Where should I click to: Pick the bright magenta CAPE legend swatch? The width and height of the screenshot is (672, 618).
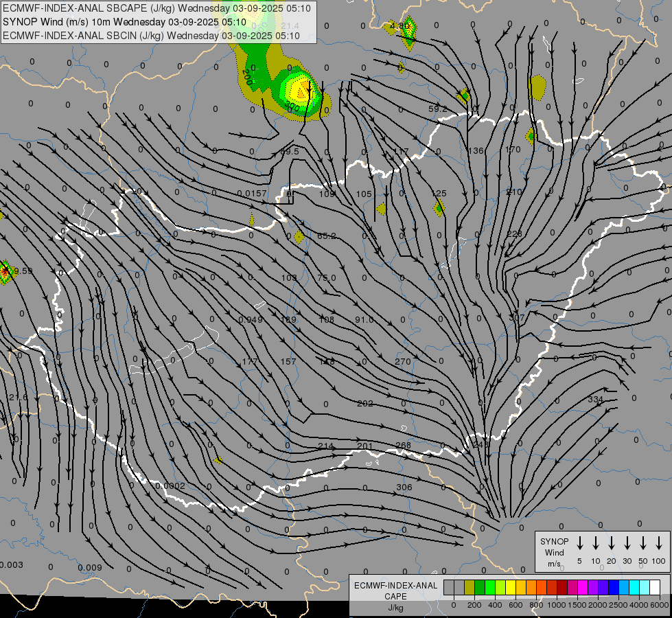click(583, 588)
